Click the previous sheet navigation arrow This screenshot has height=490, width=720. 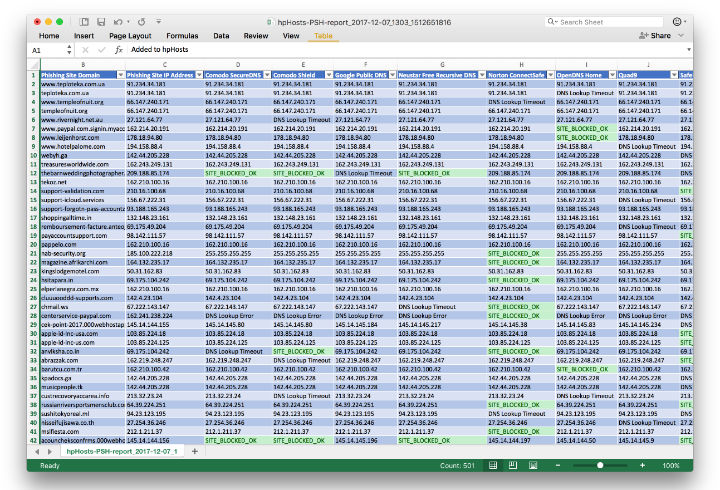point(37,451)
